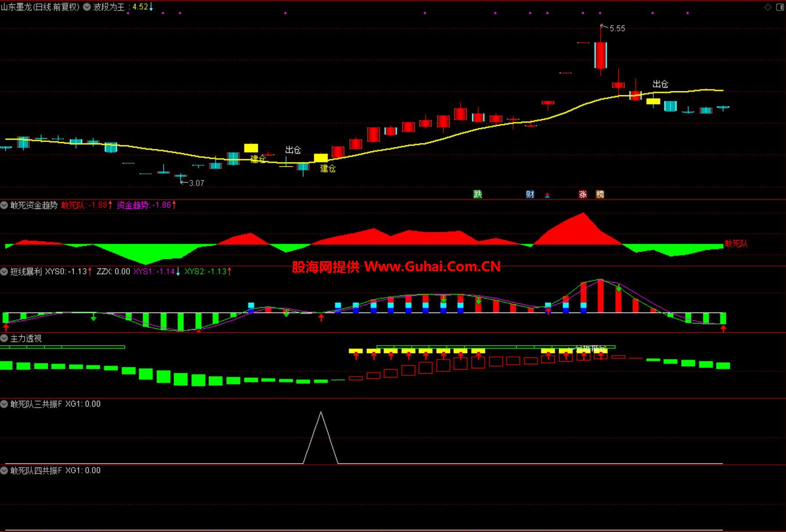The width and height of the screenshot is (786, 532).
Task: Open the 主力透视 indicator dropdown arrow
Action: pos(4,338)
